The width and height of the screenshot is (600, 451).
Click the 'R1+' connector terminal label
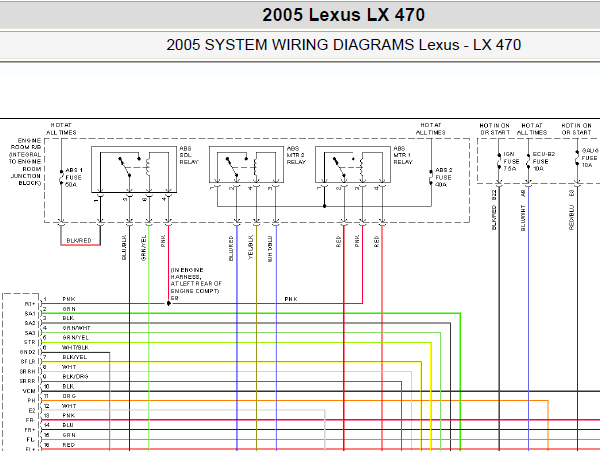point(30,304)
